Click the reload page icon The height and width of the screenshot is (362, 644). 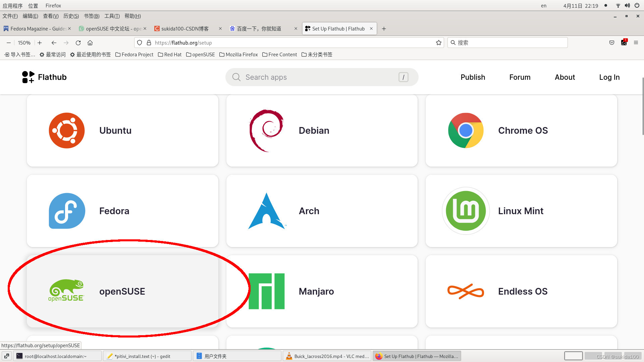pyautogui.click(x=78, y=43)
